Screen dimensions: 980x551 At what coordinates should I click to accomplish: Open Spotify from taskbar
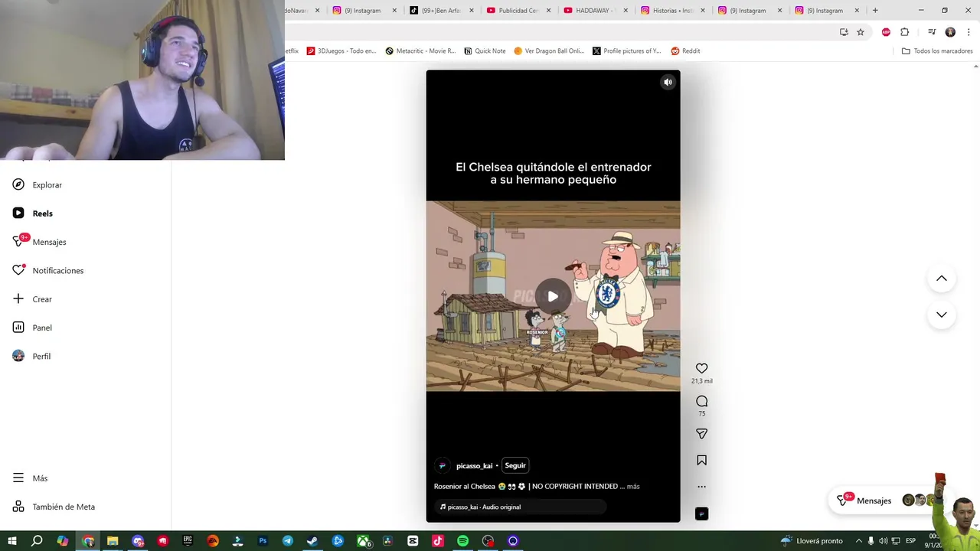[x=462, y=541]
